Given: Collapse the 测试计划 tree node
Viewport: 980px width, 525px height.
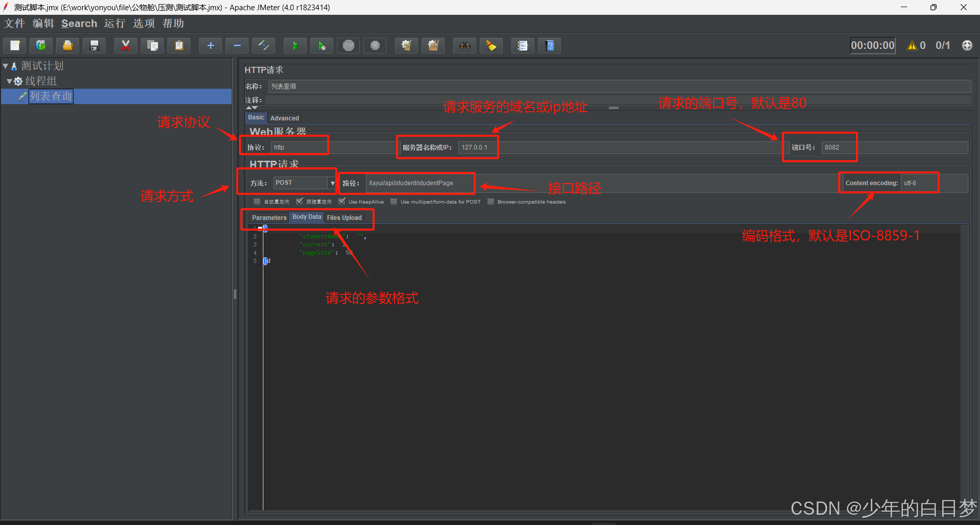Looking at the screenshot, I should coord(6,66).
